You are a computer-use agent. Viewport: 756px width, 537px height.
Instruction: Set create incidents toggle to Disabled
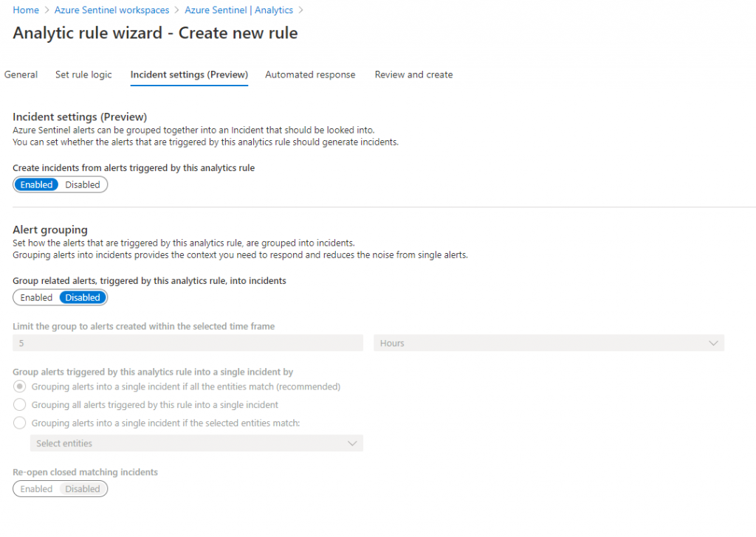(x=83, y=184)
